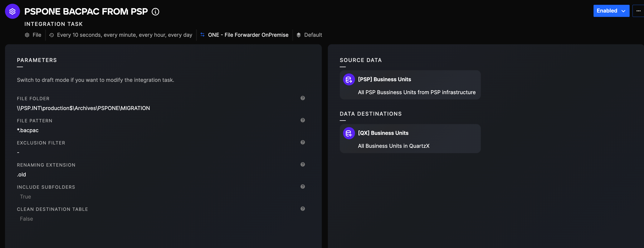Click File Pattern help question mark icon
The image size is (644, 248).
pyautogui.click(x=302, y=120)
